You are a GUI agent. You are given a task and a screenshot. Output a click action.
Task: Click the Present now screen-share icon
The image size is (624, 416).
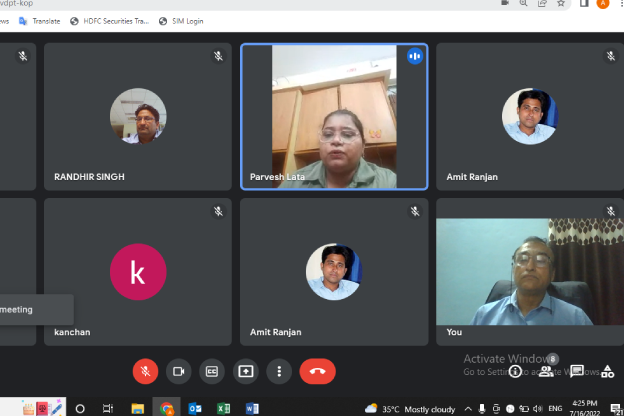[245, 371]
